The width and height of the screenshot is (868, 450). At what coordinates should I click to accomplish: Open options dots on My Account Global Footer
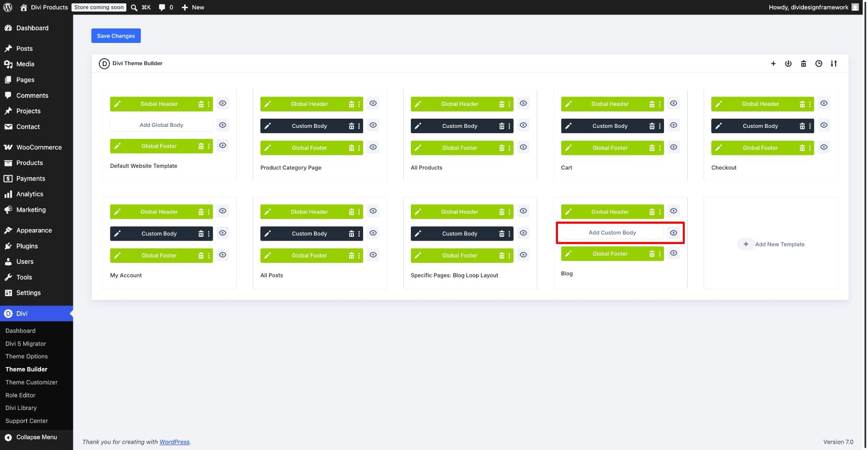209,256
